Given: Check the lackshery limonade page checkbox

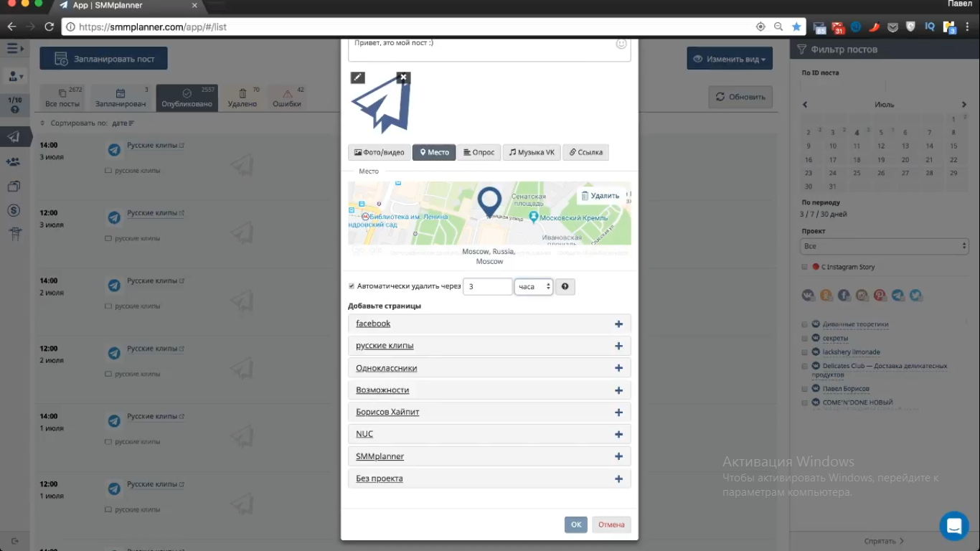Looking at the screenshot, I should (805, 352).
